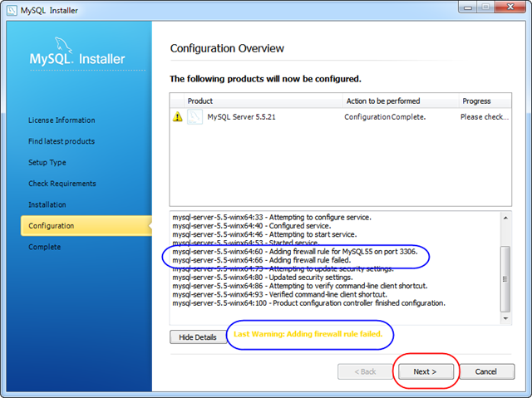Screen dimensions: 532x398
Task: Click the MySQL Server 5.5.21 product icon
Action: 195,117
